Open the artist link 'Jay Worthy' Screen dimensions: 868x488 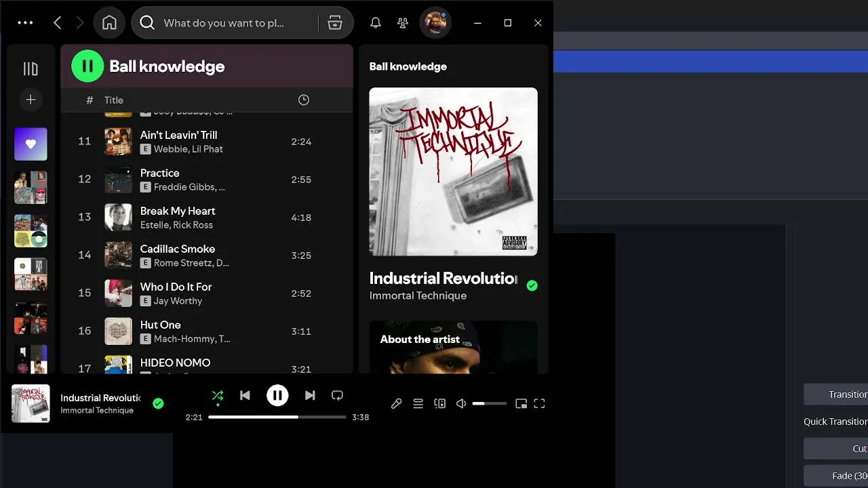pyautogui.click(x=178, y=301)
